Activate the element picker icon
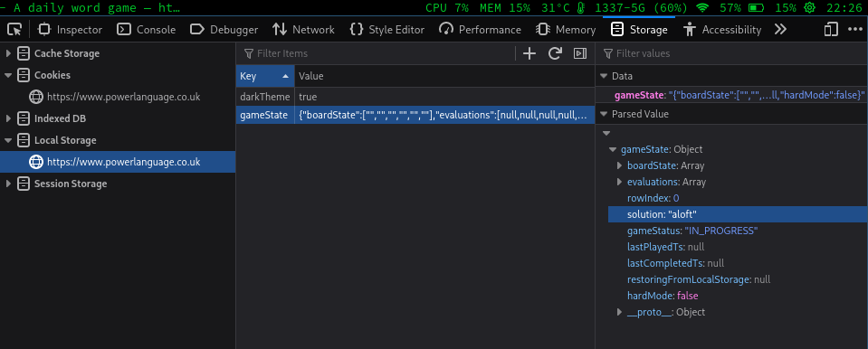Image resolution: width=868 pixels, height=349 pixels. [x=15, y=29]
